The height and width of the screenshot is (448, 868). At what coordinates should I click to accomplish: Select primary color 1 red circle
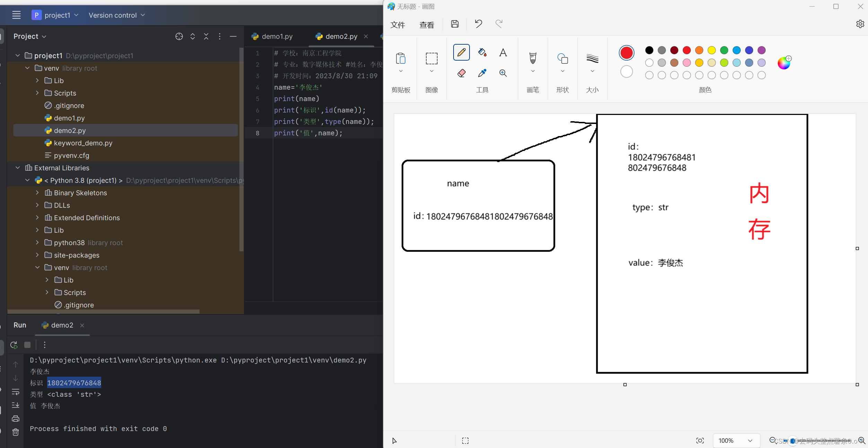[626, 53]
